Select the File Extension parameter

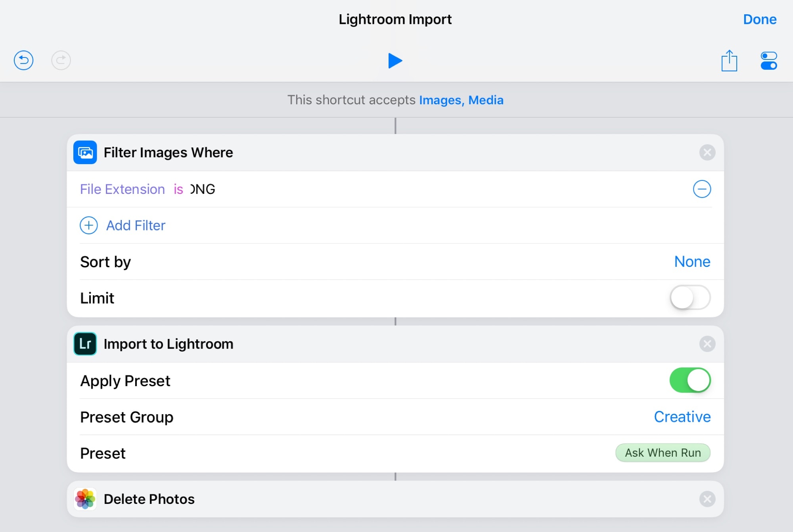[x=122, y=189]
